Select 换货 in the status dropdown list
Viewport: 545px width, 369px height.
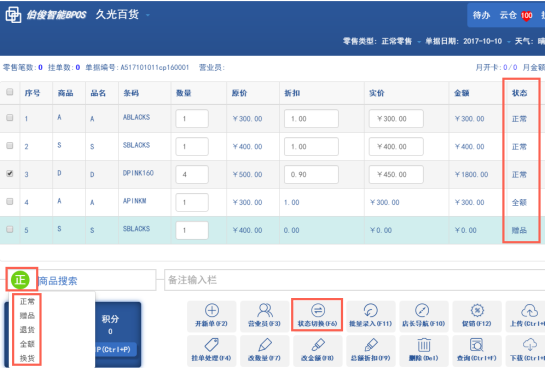[x=27, y=358]
